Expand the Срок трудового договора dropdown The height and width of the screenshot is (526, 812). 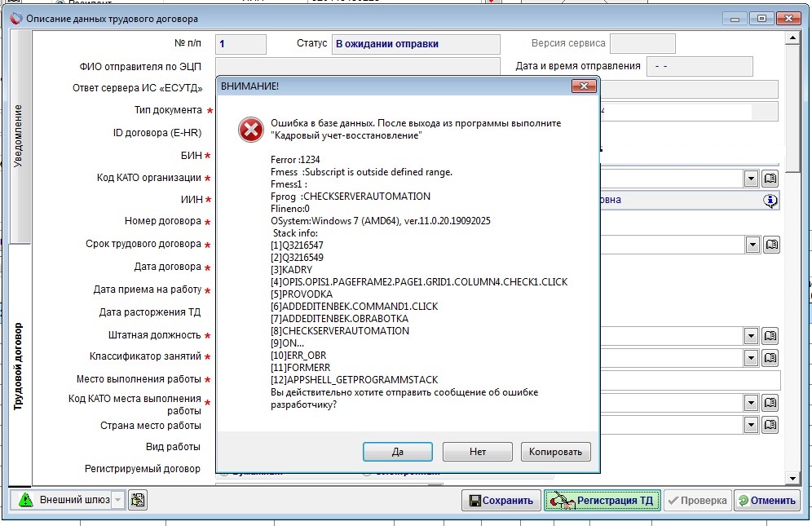(x=751, y=244)
